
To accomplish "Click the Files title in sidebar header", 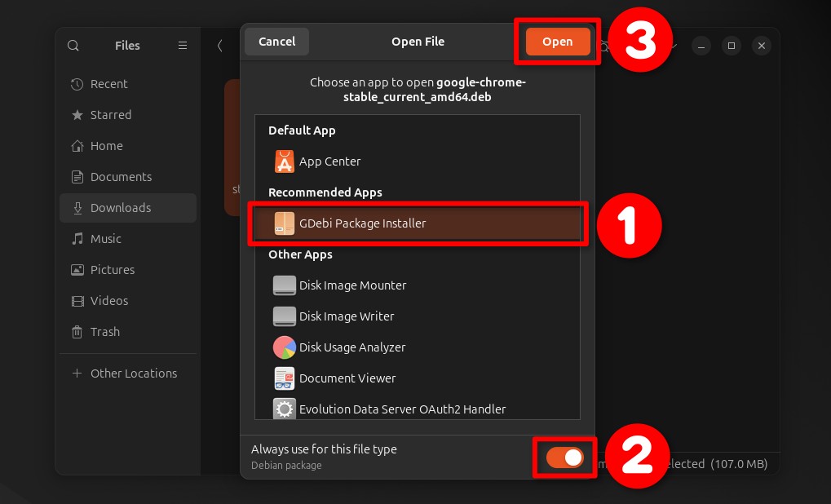I will pos(127,46).
